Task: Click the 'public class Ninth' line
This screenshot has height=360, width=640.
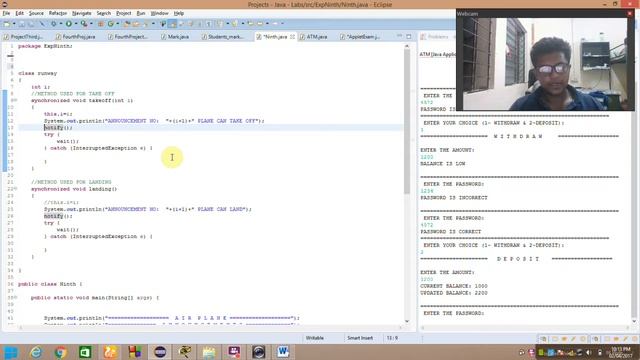Action: 50,284
